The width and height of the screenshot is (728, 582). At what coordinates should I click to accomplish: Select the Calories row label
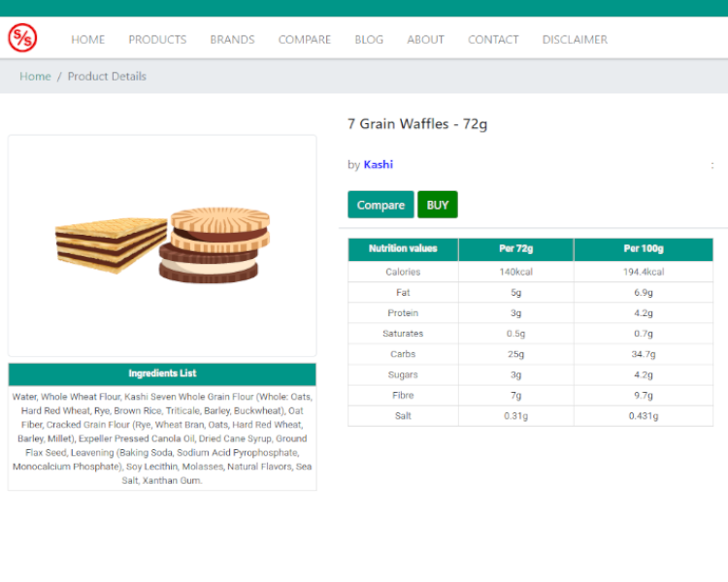click(403, 272)
